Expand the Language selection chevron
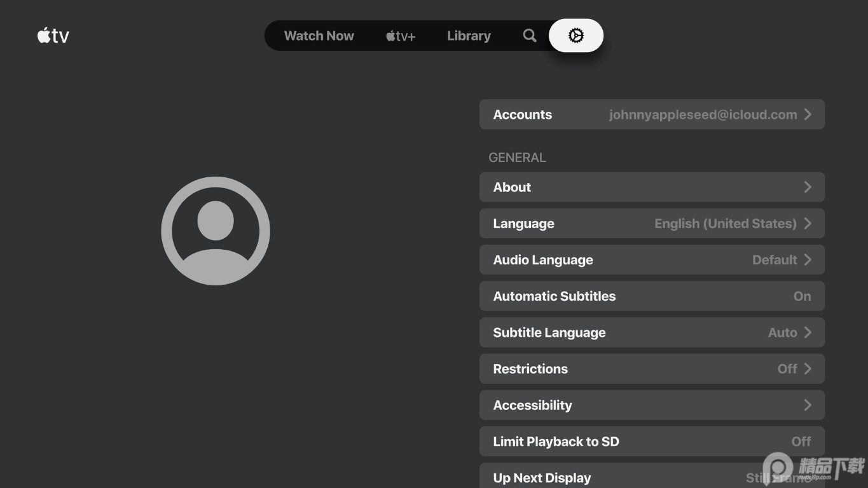868x488 pixels. [x=808, y=223]
